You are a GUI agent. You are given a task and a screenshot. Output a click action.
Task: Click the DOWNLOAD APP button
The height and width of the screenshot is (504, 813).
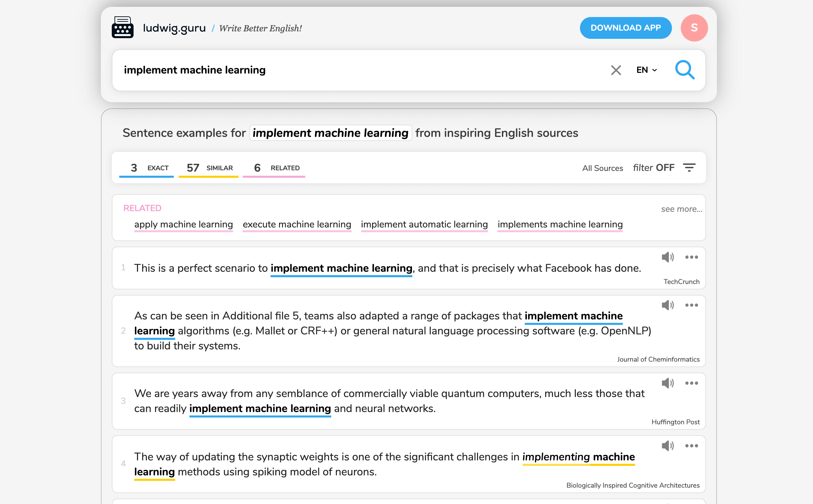[x=626, y=28]
